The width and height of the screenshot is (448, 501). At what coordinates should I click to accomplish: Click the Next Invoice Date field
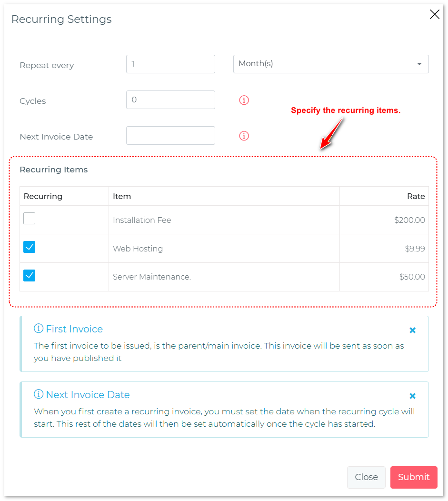click(170, 135)
